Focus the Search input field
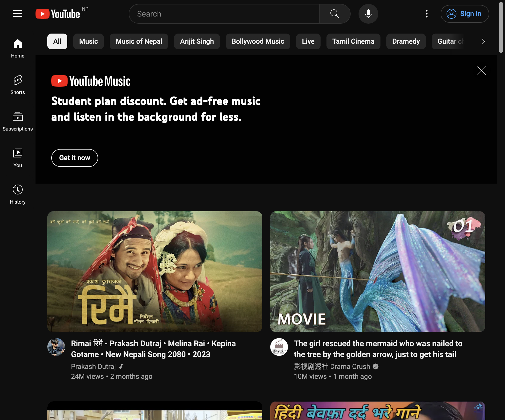This screenshot has width=505, height=420. [224, 14]
